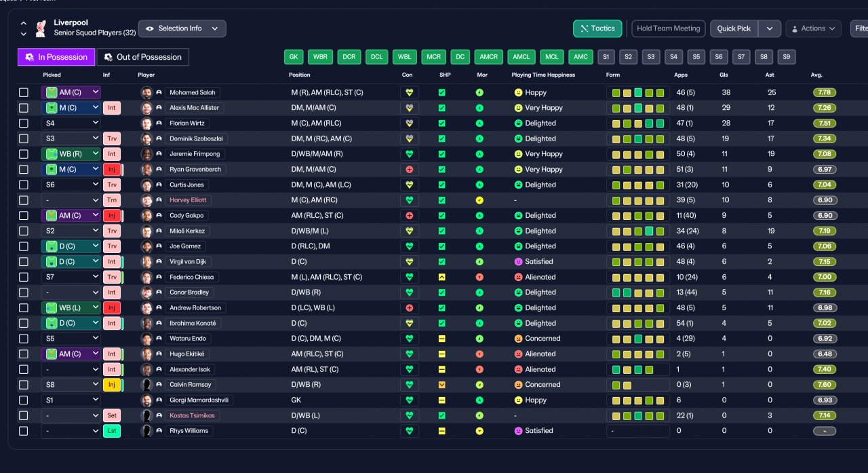
Task: Open the S4 picked-position dropdown for Florian Wirtz
Action: [x=71, y=124]
